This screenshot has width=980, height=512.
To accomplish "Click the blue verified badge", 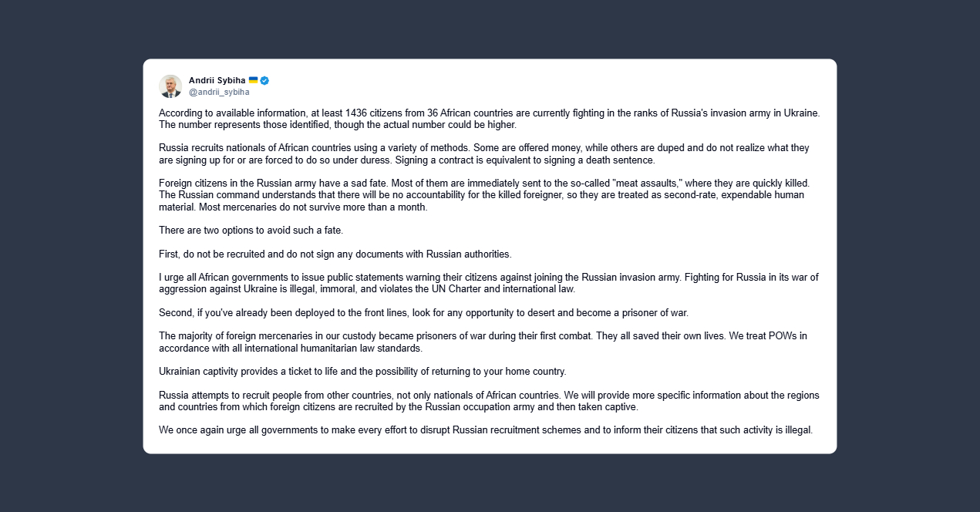I will [264, 80].
